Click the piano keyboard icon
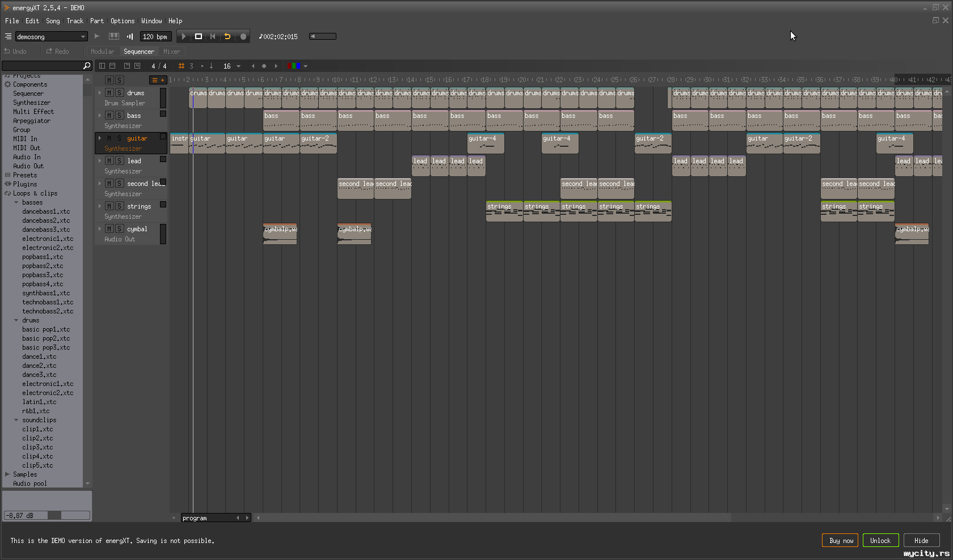This screenshot has height=560, width=953. [114, 36]
